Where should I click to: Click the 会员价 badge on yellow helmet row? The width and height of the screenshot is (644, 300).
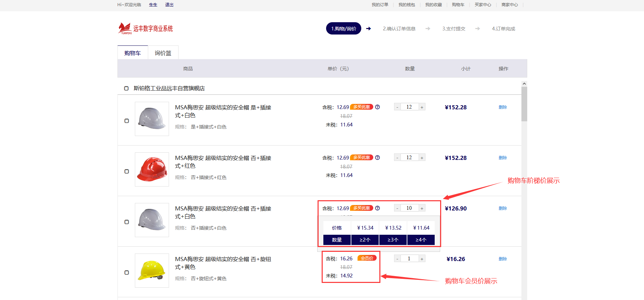[367, 258]
